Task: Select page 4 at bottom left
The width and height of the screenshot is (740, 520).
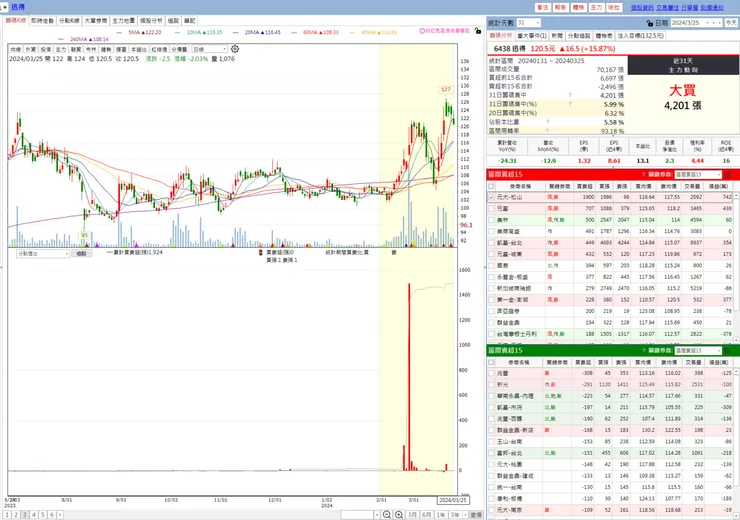Action: click(x=34, y=515)
